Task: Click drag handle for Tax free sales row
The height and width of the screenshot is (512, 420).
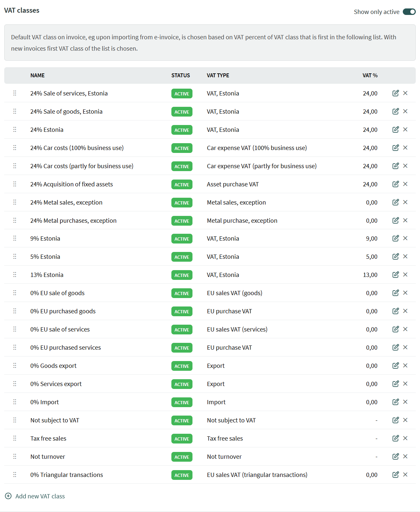Action: (x=15, y=438)
